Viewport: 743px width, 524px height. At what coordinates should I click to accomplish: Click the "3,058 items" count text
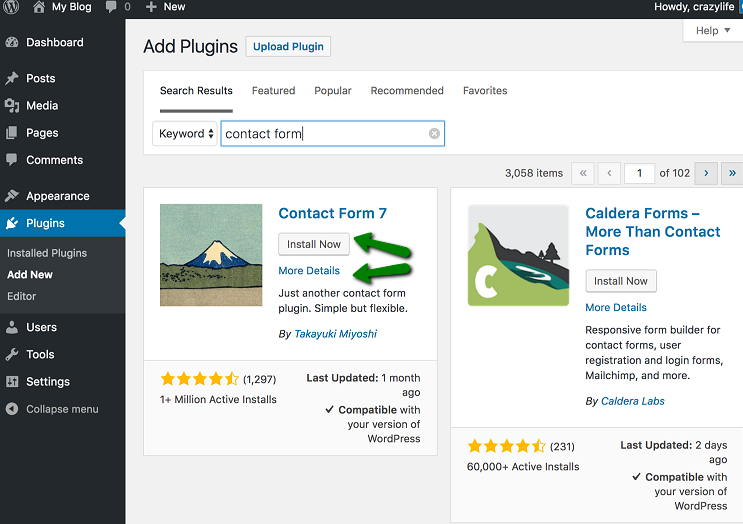click(x=534, y=173)
